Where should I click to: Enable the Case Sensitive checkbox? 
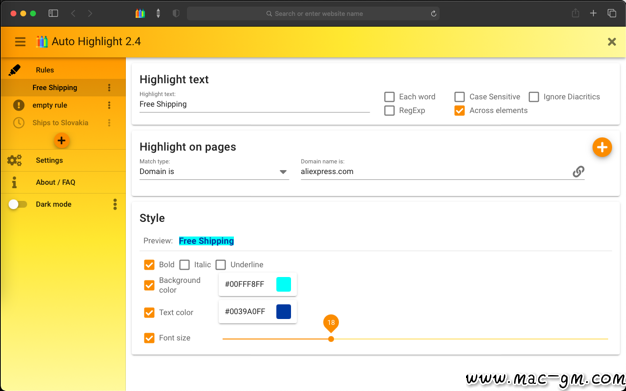pos(460,97)
